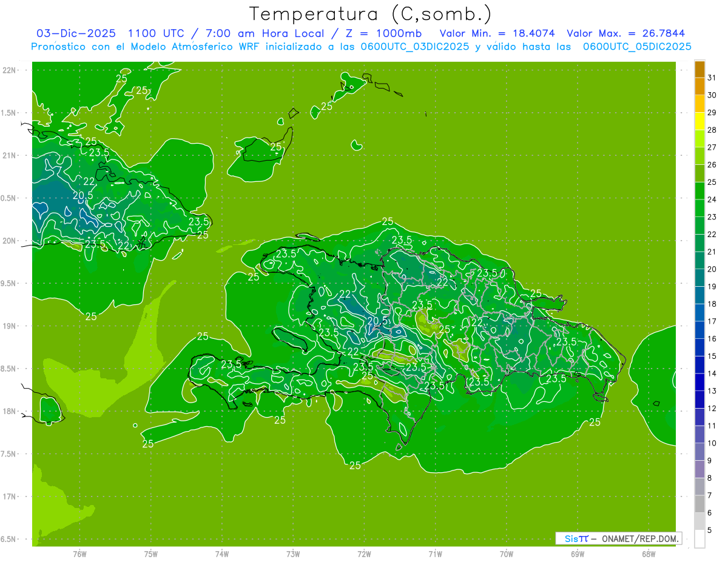Click the 'ONAMET/REP.DOM.' credit label
Viewport: 728px width, 562px height.
pyautogui.click(x=641, y=538)
